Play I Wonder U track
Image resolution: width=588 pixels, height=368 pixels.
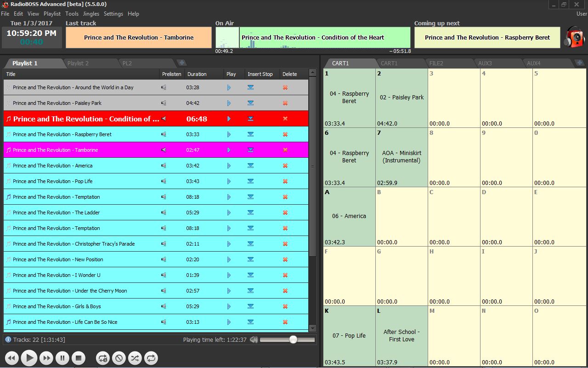pyautogui.click(x=229, y=275)
